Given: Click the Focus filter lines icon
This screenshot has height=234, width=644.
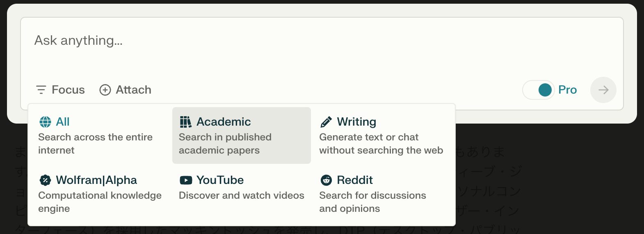Looking at the screenshot, I should pyautogui.click(x=41, y=90).
